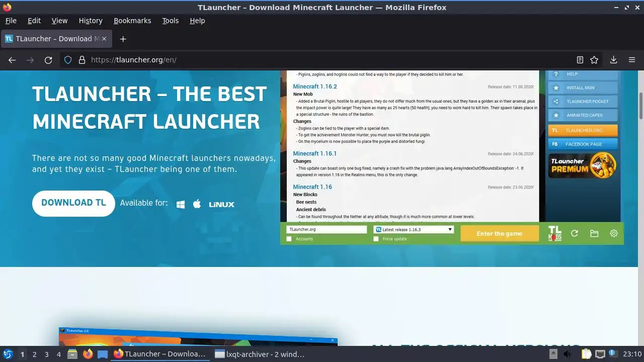The width and height of the screenshot is (644, 362).
Task: Switch to workspace 2
Action: tap(34, 354)
